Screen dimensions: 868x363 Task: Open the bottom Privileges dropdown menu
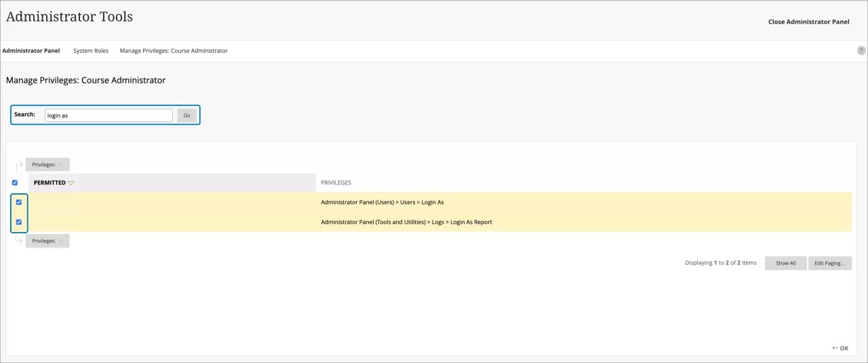tap(47, 241)
